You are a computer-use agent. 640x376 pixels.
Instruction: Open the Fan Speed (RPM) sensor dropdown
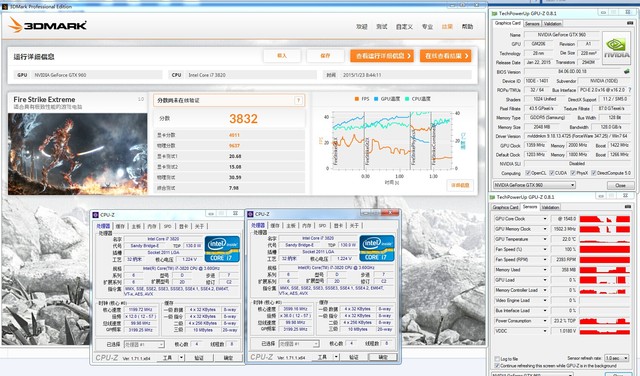pyautogui.click(x=544, y=260)
